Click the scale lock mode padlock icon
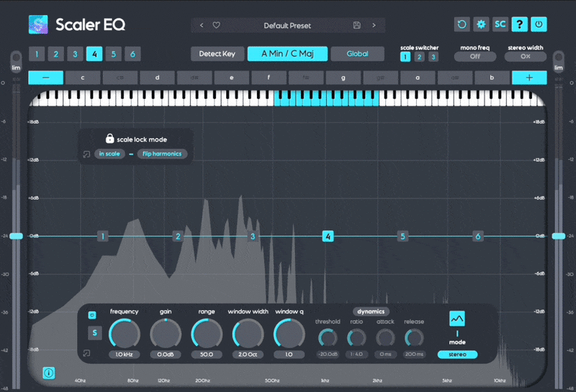 109,138
